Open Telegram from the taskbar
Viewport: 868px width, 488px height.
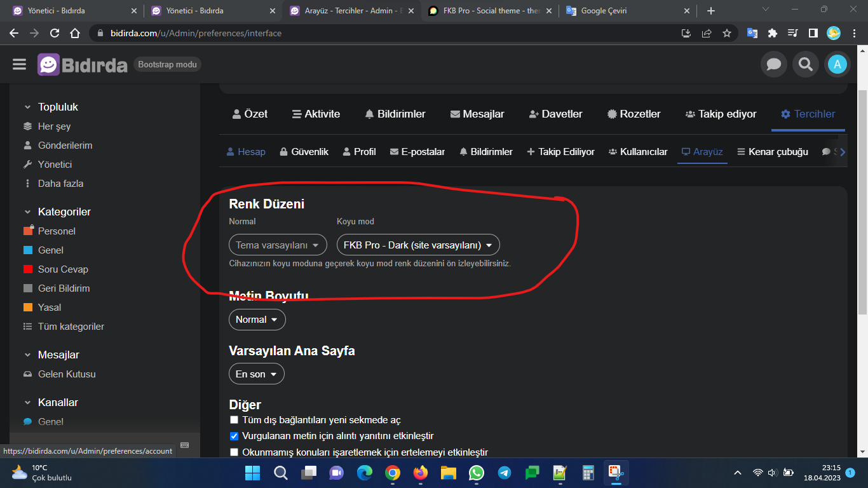click(x=504, y=473)
